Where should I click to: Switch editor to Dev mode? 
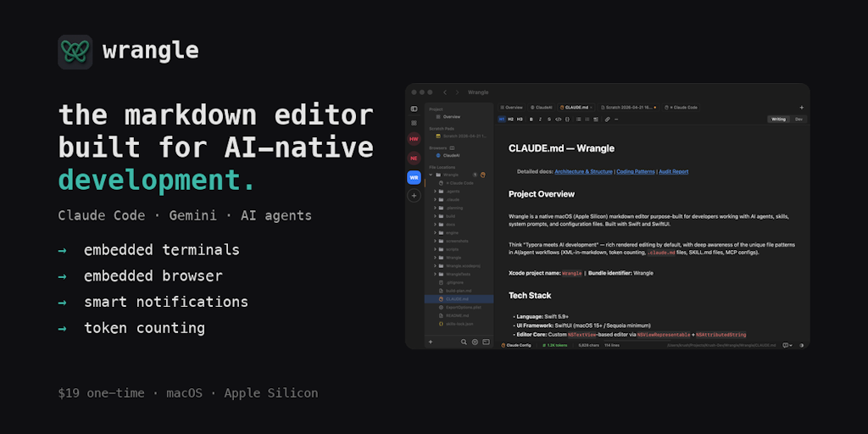[798, 120]
